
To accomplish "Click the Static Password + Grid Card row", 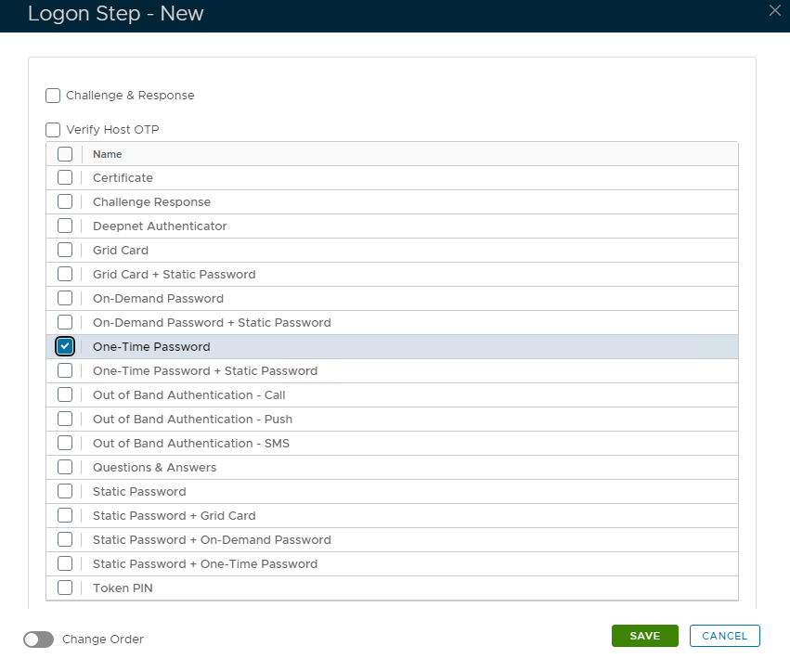I will [x=174, y=516].
